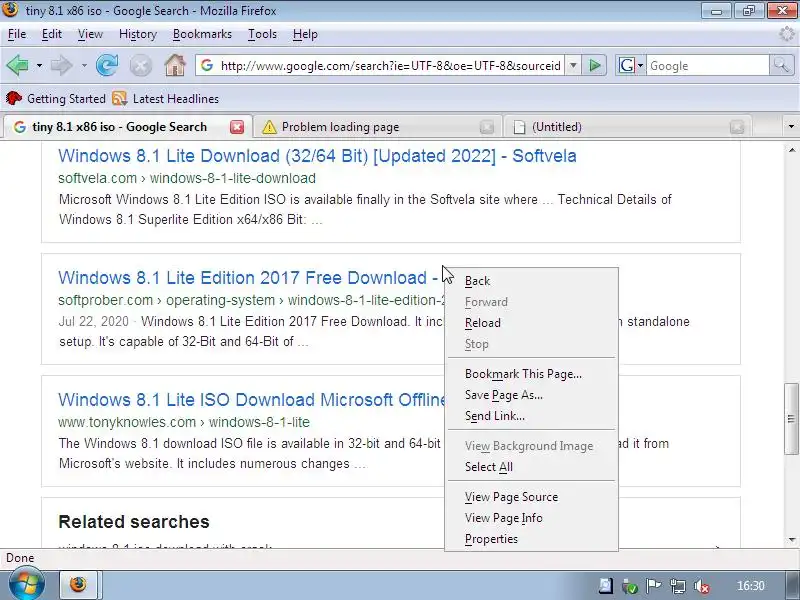This screenshot has width=800, height=600.
Task: Click the Related searches heading
Action: (x=134, y=522)
